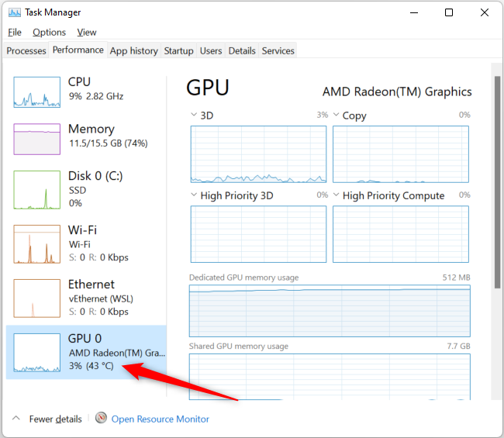Open the Options menu

pos(49,33)
